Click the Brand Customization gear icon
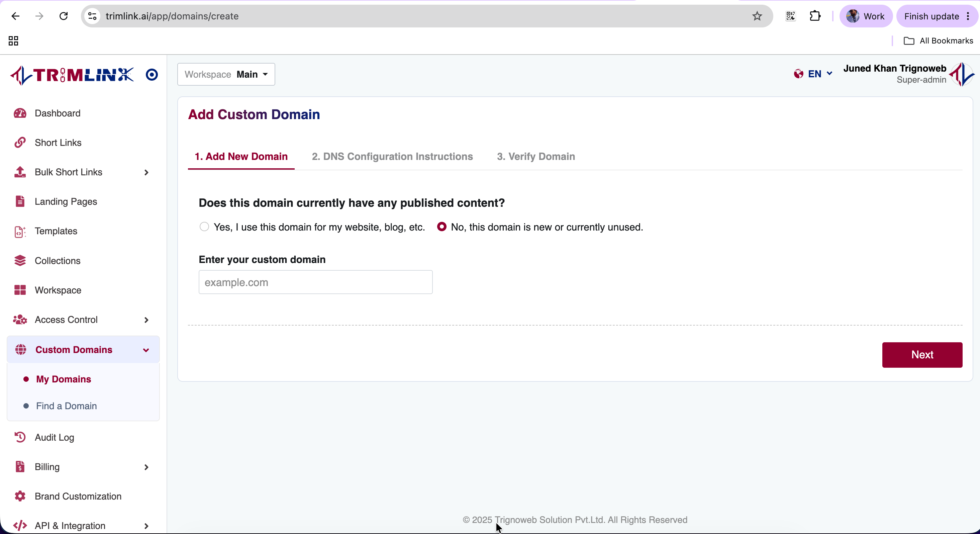980x534 pixels. tap(20, 496)
